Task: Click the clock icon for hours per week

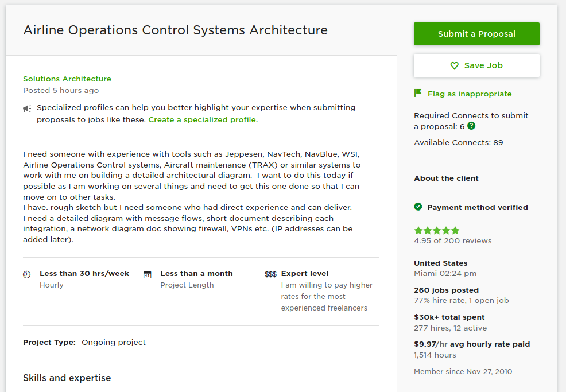Action: tap(27, 274)
